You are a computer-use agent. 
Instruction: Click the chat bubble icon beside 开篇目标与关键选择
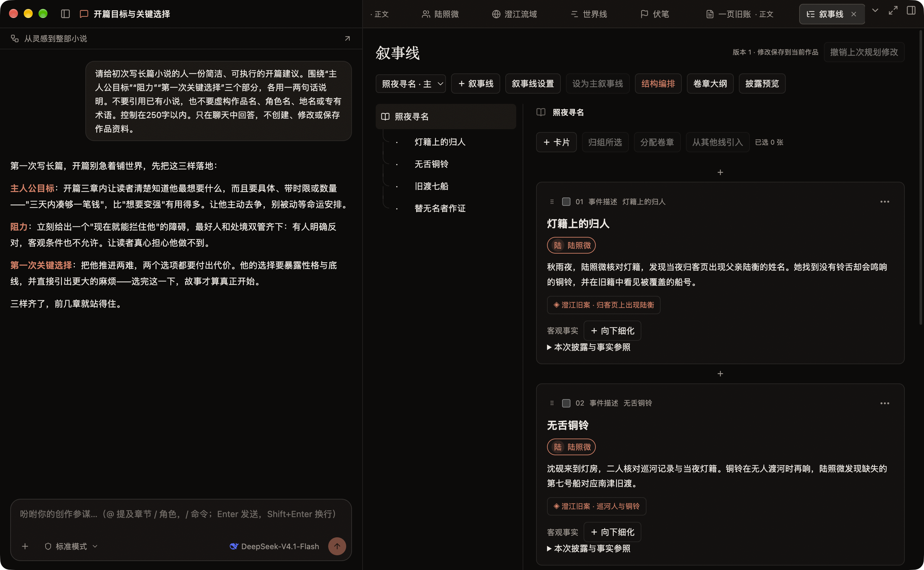84,14
